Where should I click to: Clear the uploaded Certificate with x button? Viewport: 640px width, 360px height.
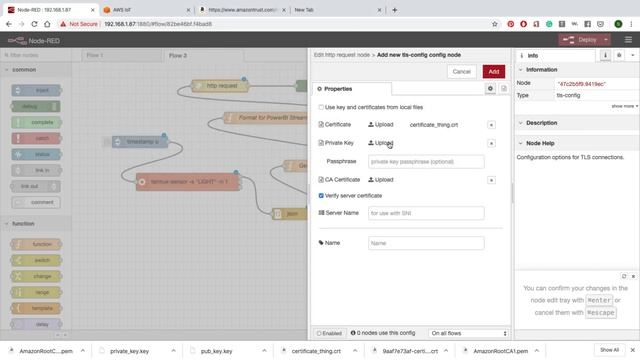click(x=491, y=125)
